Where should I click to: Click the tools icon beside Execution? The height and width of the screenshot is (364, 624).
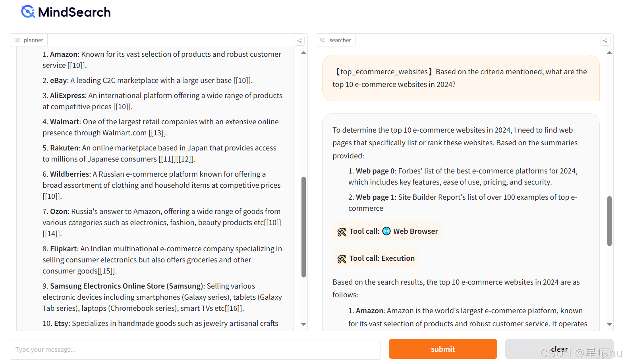(342, 259)
